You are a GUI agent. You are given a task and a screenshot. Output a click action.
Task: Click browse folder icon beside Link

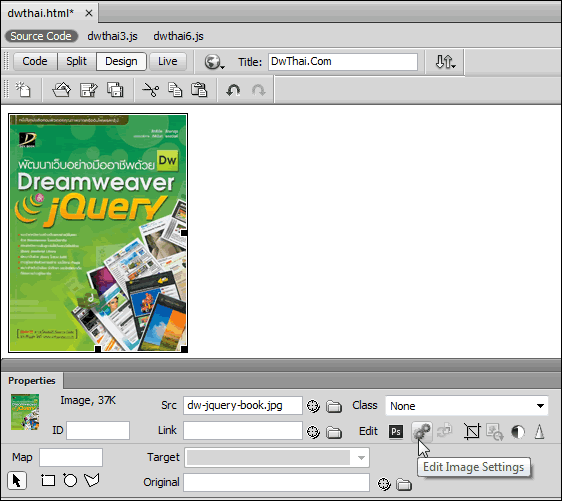point(334,433)
